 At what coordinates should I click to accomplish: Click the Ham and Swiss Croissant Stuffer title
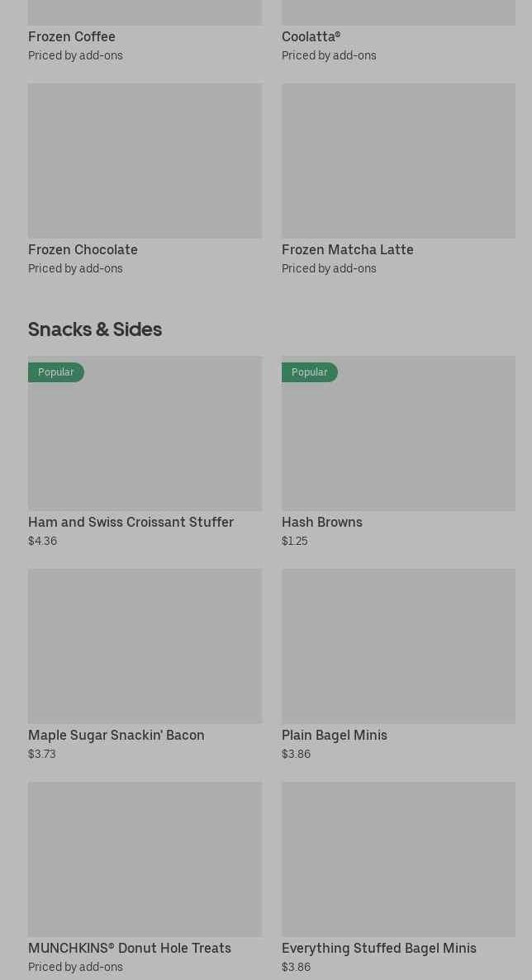coord(131,522)
